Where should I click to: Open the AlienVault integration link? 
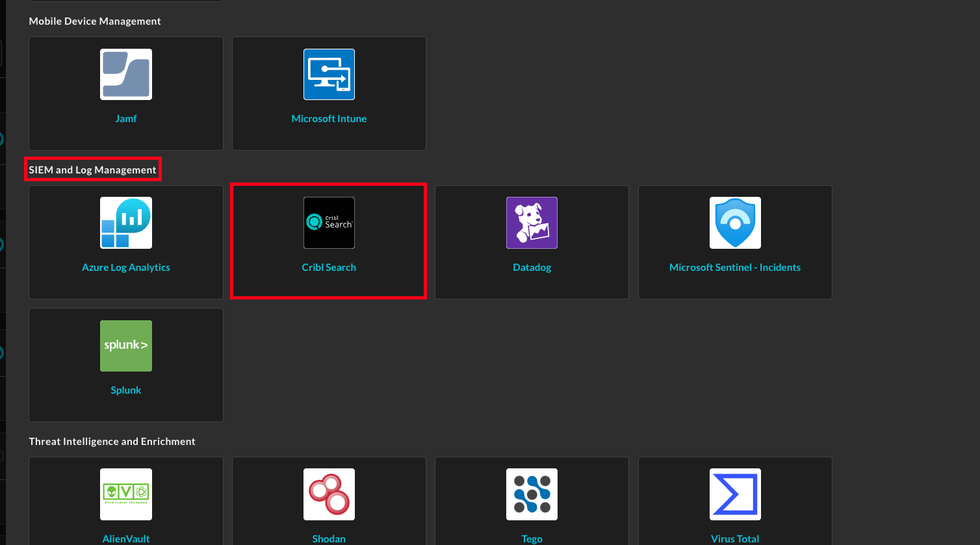click(x=126, y=539)
